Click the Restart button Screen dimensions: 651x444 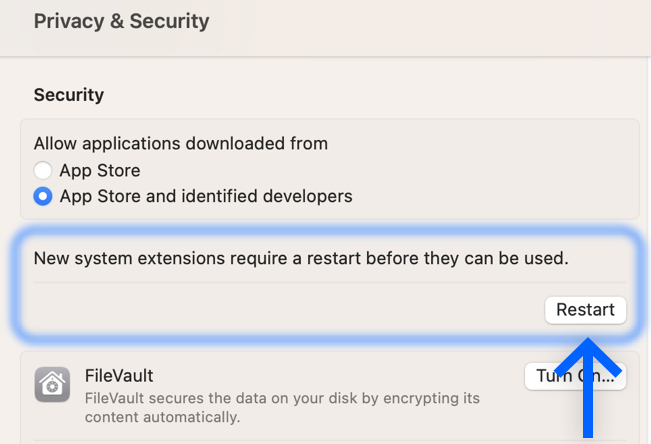pyautogui.click(x=585, y=310)
